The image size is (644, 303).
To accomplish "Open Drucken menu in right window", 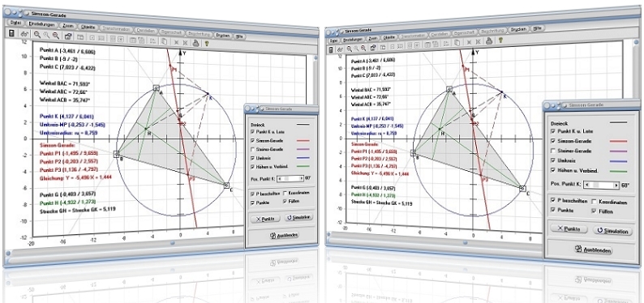I will pyautogui.click(x=519, y=30).
